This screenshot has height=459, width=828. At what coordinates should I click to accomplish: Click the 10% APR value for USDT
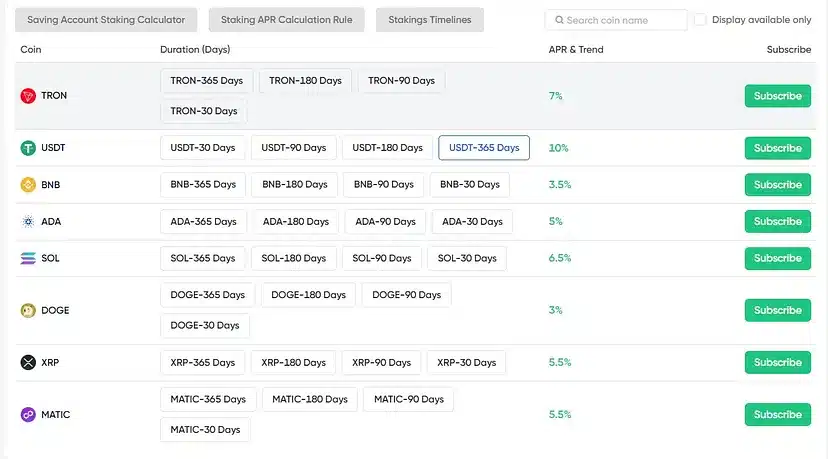pos(558,148)
